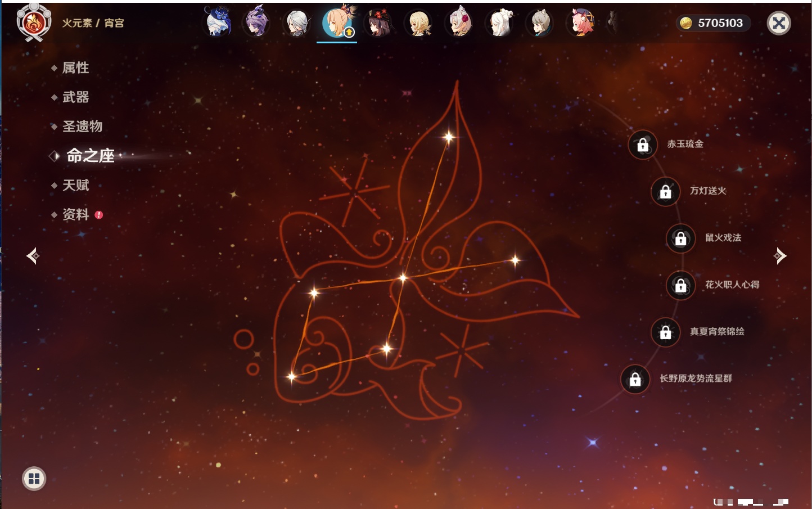Image resolution: width=812 pixels, height=509 pixels.
Task: Click the 万灯送火 label
Action: pos(708,191)
